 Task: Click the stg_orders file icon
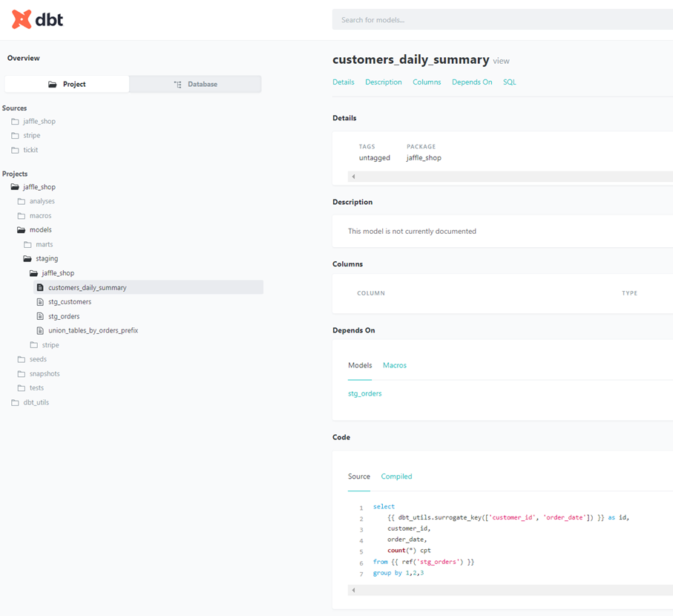pyautogui.click(x=41, y=316)
